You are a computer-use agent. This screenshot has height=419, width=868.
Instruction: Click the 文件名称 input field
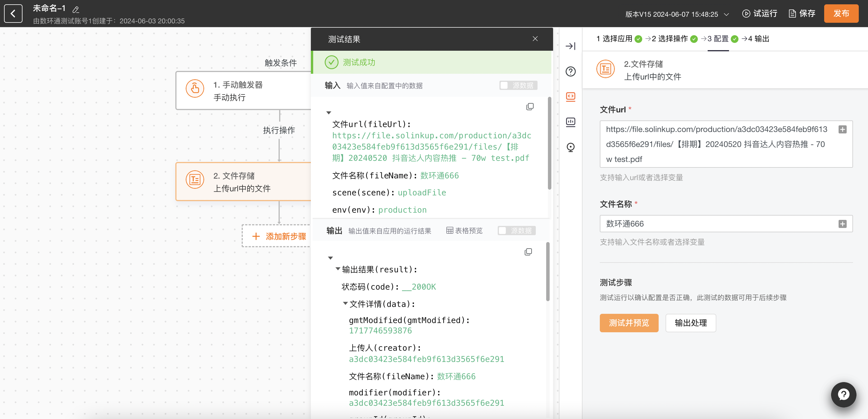[726, 224]
